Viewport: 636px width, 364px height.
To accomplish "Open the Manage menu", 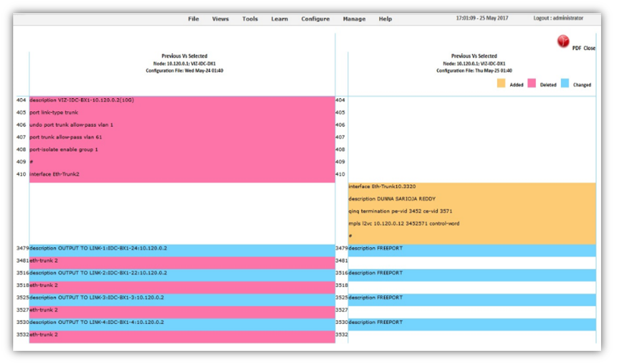I will [354, 19].
